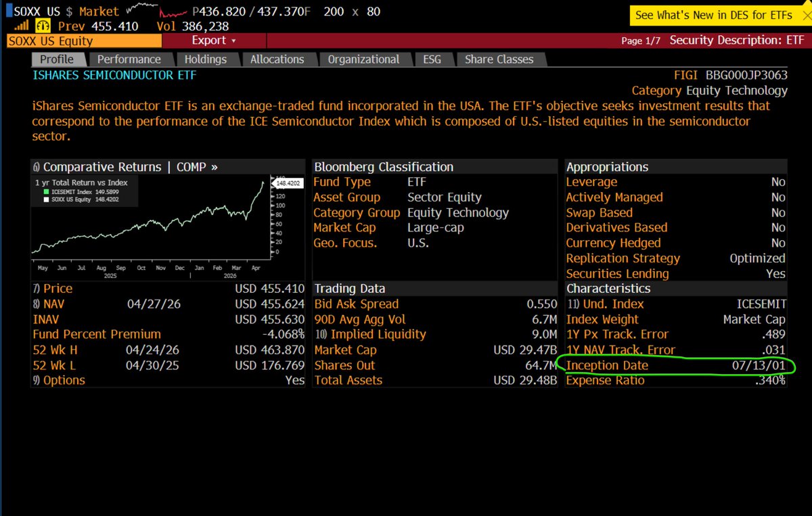
Task: Click the ISHARES SEMICONDUCTOR ETF title
Action: 114,75
